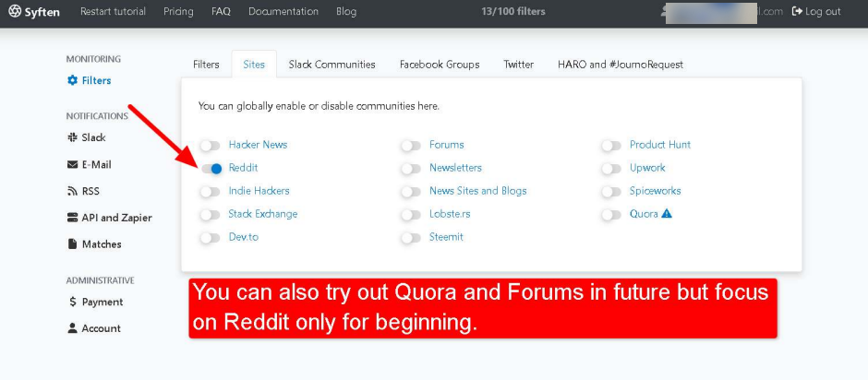
Task: Open RSS notifications in sidebar
Action: (x=84, y=191)
